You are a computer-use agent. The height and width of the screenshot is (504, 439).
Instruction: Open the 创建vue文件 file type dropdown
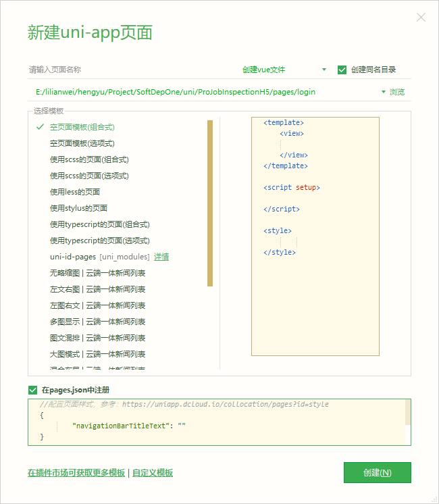[284, 70]
